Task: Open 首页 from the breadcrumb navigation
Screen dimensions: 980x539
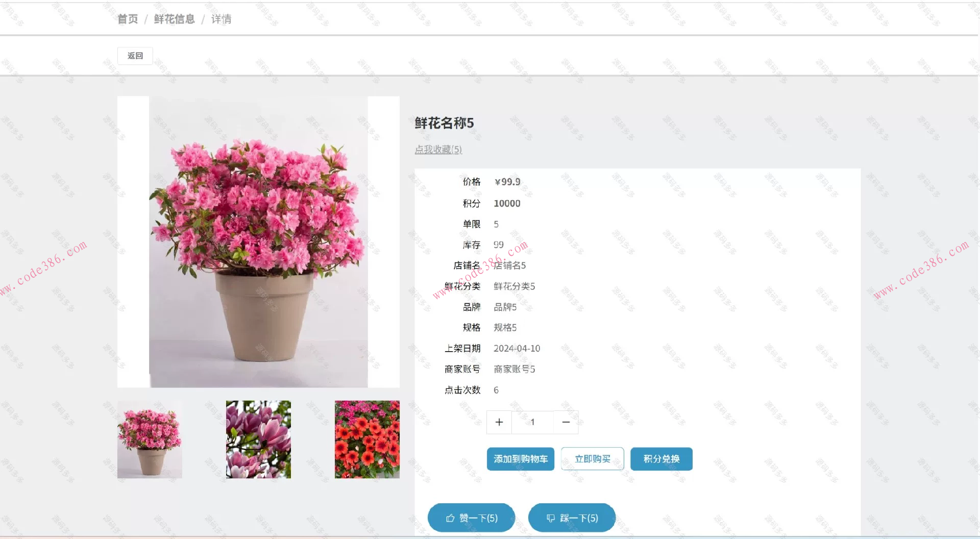Action: (127, 19)
